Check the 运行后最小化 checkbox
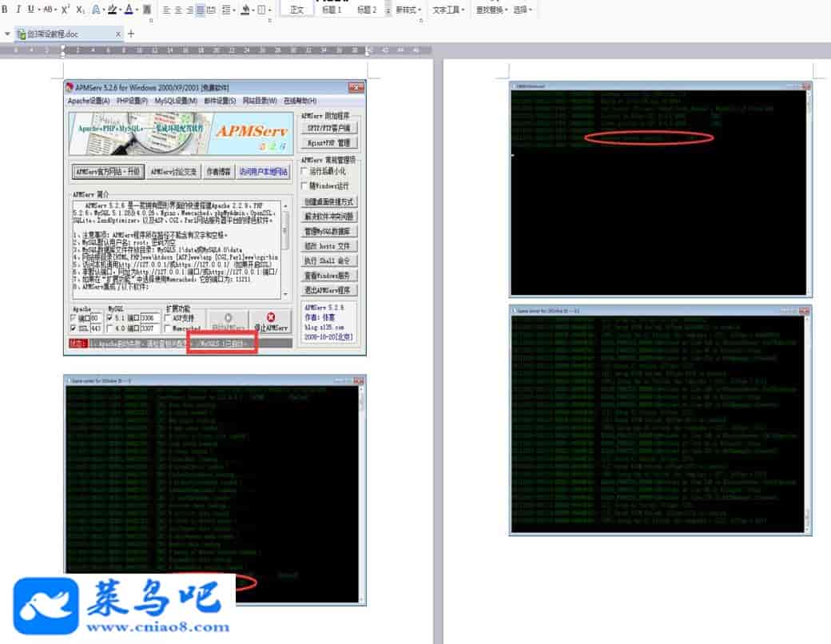This screenshot has width=831, height=644. (304, 171)
